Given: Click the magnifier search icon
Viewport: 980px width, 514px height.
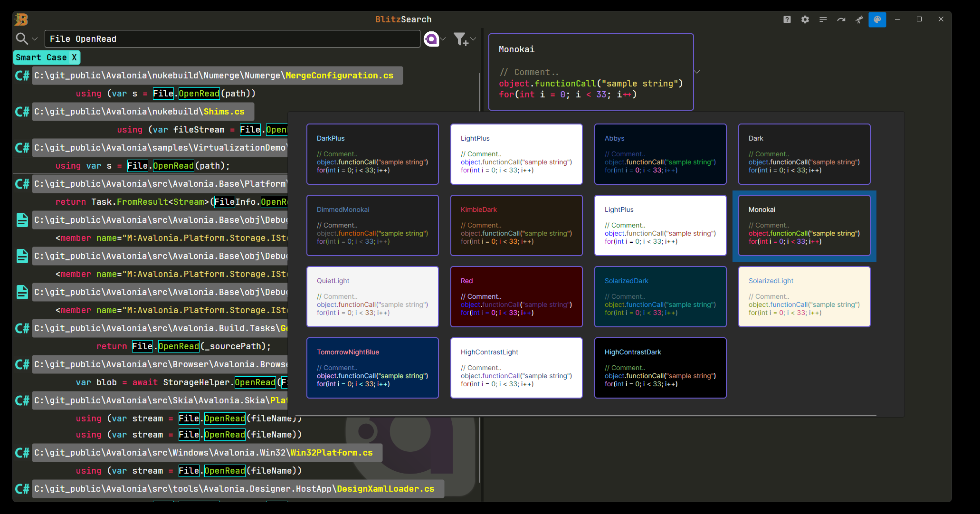Looking at the screenshot, I should pyautogui.click(x=22, y=38).
